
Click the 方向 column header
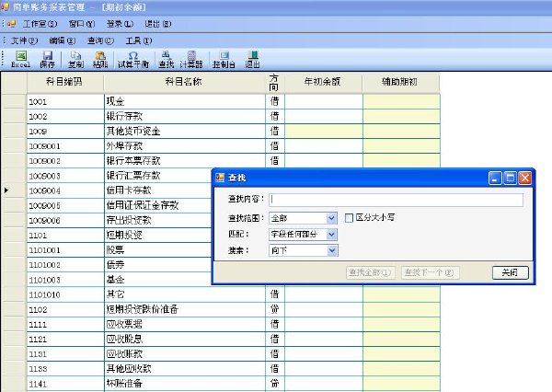pyautogui.click(x=274, y=82)
